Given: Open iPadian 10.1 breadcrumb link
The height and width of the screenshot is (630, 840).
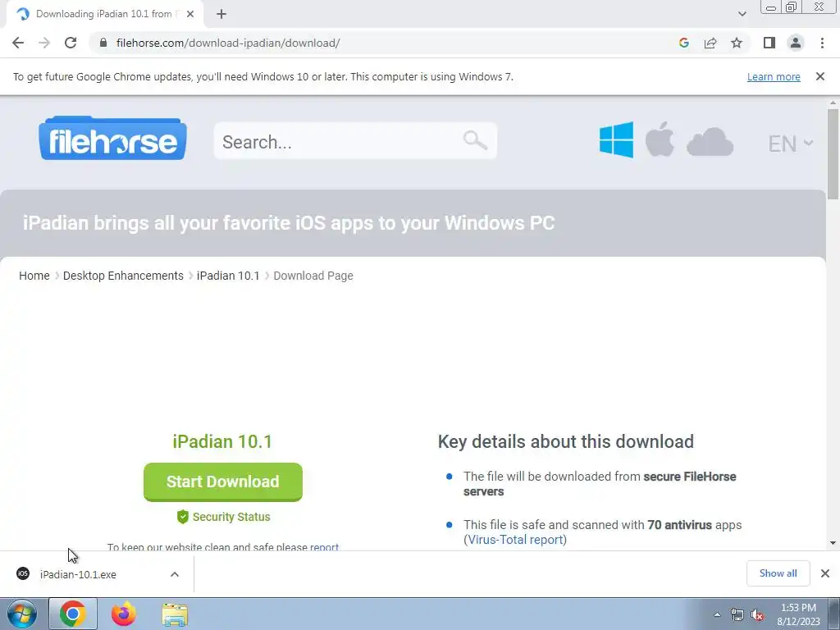Looking at the screenshot, I should pos(228,276).
